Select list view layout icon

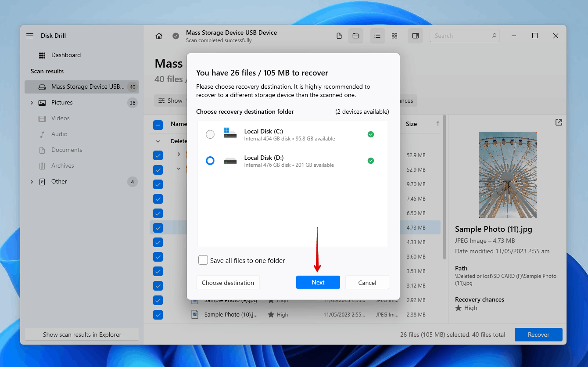[x=377, y=36]
